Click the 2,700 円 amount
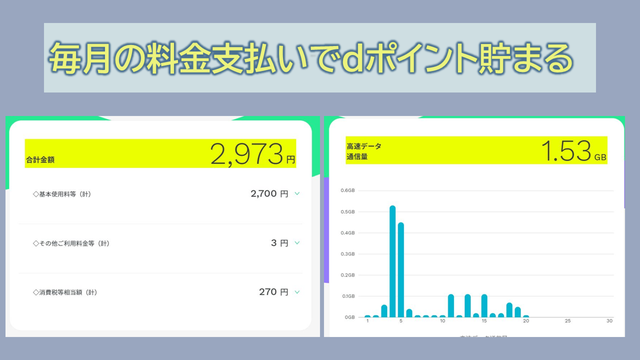This screenshot has width=640, height=360. tap(269, 194)
